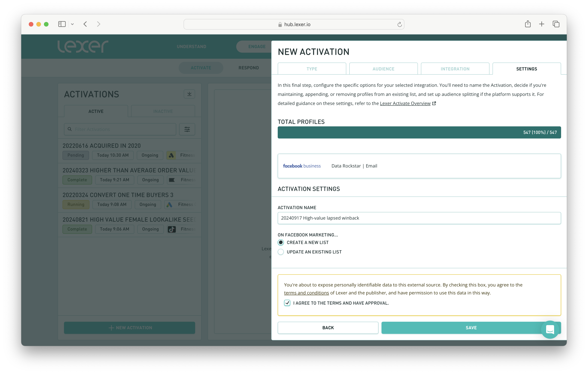588x374 pixels.
Task: Open the Understand menu
Action: coord(192,46)
